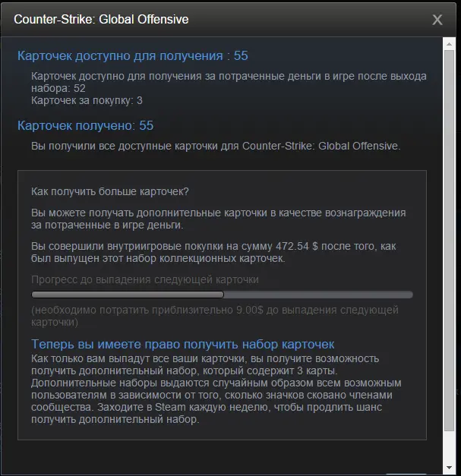
Task: Click the scrollbar up arrow
Action: (x=449, y=44)
